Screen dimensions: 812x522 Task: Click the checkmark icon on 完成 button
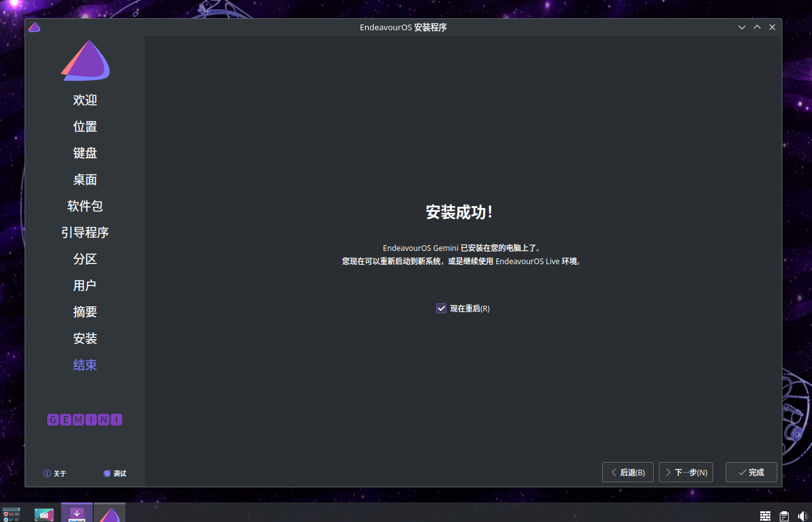tap(742, 472)
